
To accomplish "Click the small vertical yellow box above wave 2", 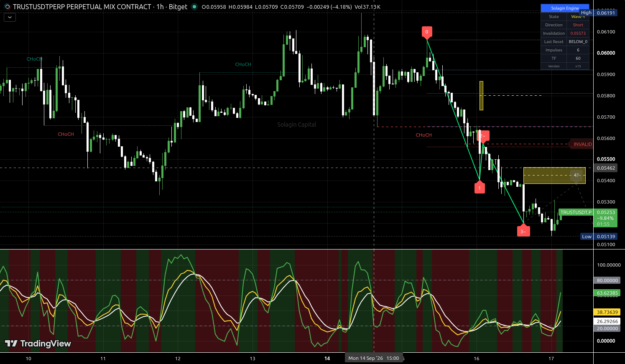I will pos(481,96).
